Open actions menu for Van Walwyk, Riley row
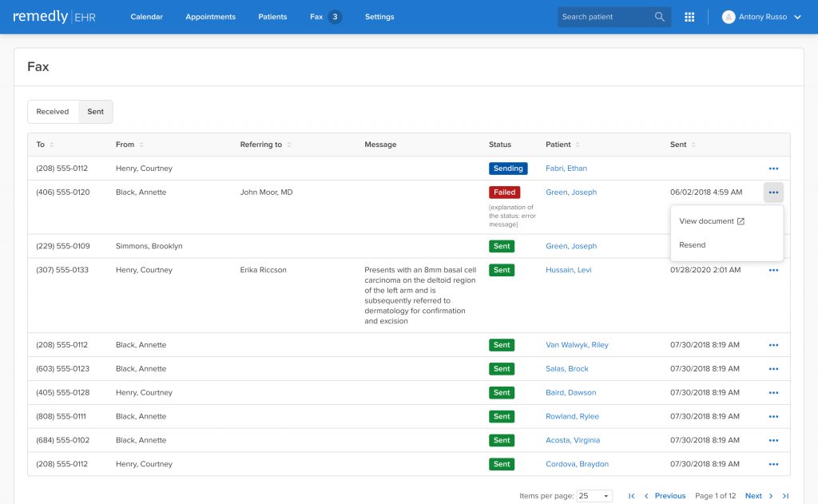Screen dimensions: 818x504 tap(773, 345)
